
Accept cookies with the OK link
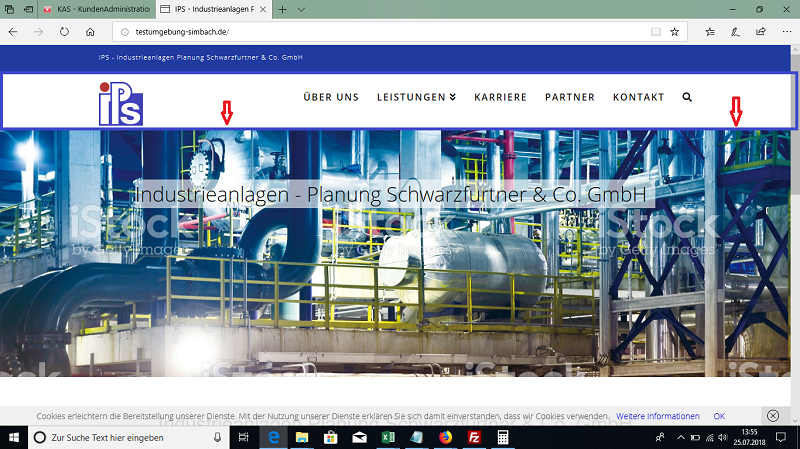(719, 416)
